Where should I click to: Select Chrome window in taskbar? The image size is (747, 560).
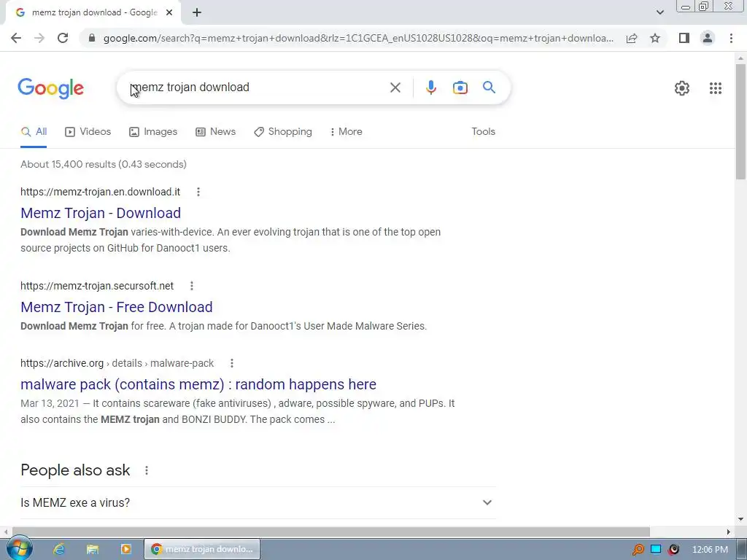coord(202,549)
